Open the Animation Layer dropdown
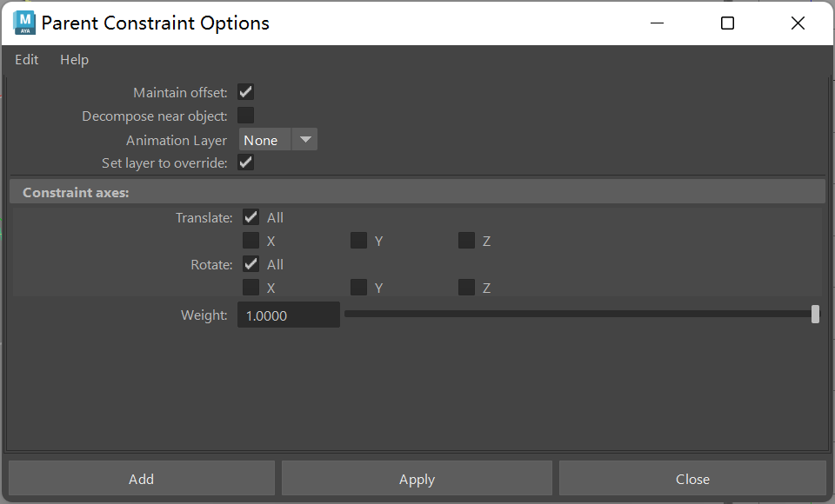This screenshot has height=504, width=835. pos(277,140)
